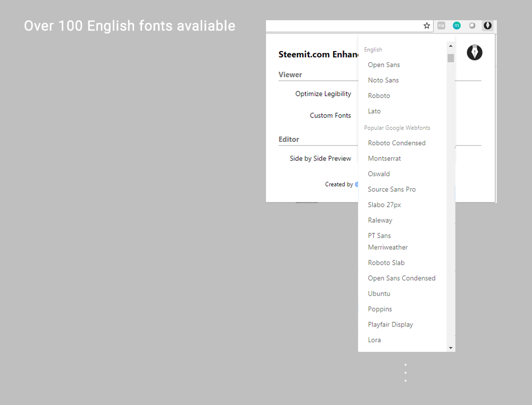Open the pen nib extension icon in toolbar
Screen dimensions: 532x405
click(487, 26)
